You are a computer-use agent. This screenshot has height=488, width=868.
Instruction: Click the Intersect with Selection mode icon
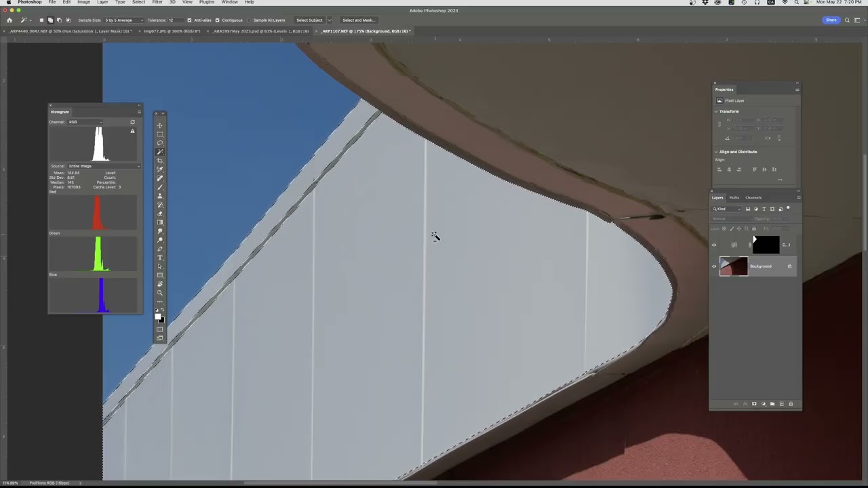point(68,20)
